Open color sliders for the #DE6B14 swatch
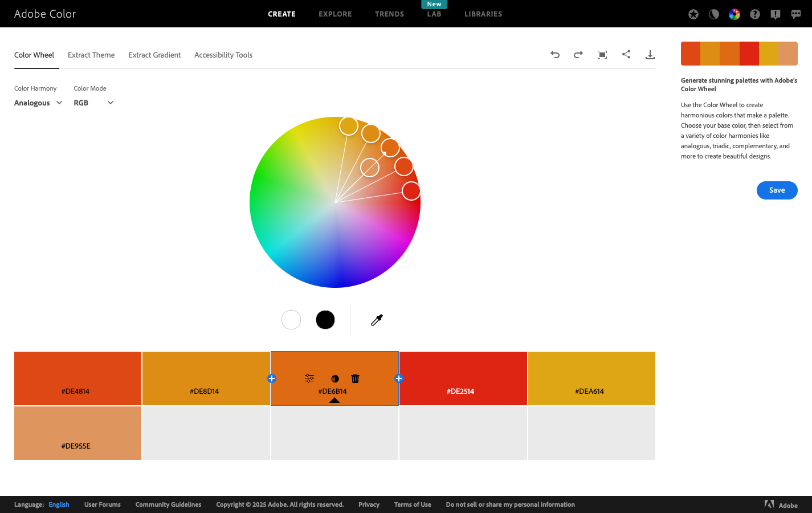This screenshot has width=812, height=513. [309, 378]
